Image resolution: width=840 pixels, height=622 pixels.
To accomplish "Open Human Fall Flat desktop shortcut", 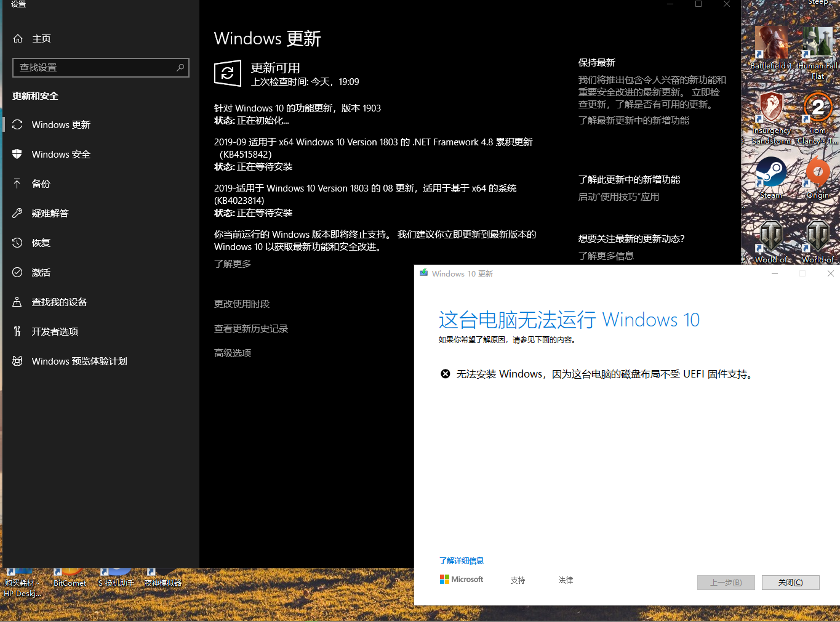I will (x=818, y=53).
